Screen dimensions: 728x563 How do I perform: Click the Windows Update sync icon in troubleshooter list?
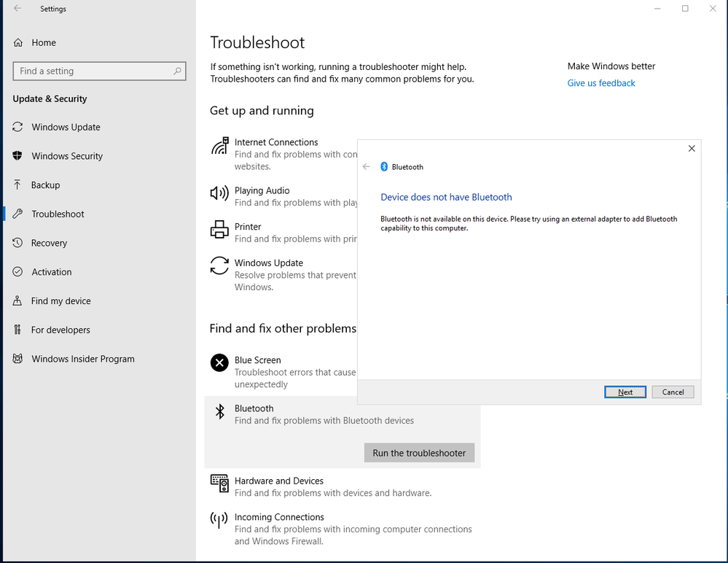219,266
